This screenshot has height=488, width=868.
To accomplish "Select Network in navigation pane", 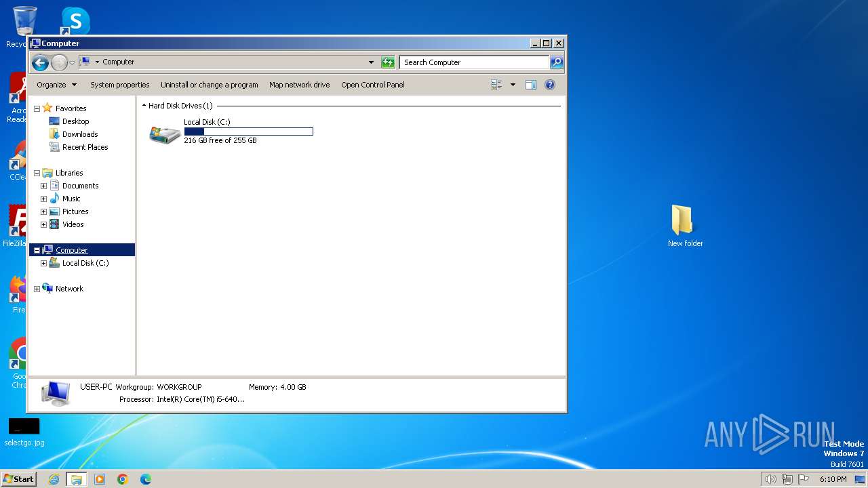I will pos(69,289).
